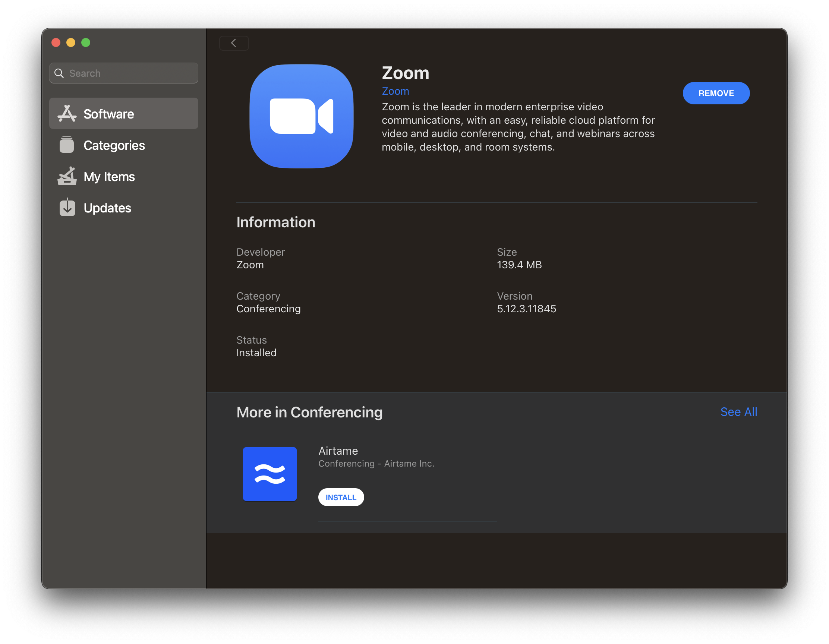Click the Airtame app title

click(x=338, y=451)
